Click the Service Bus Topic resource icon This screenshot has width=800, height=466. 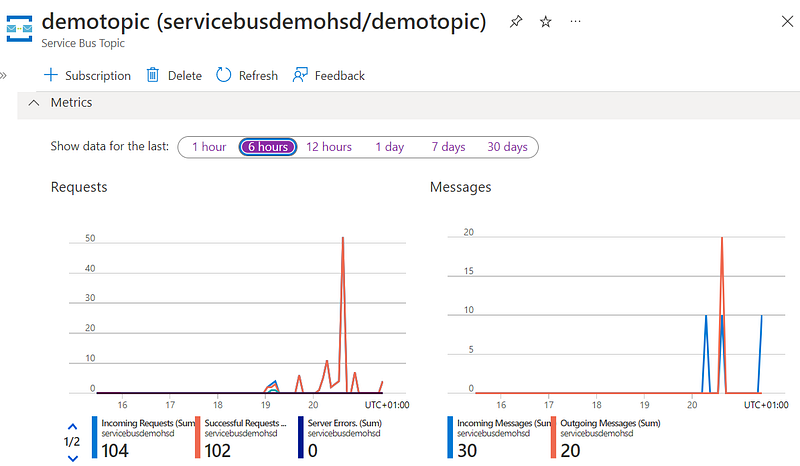[19, 29]
